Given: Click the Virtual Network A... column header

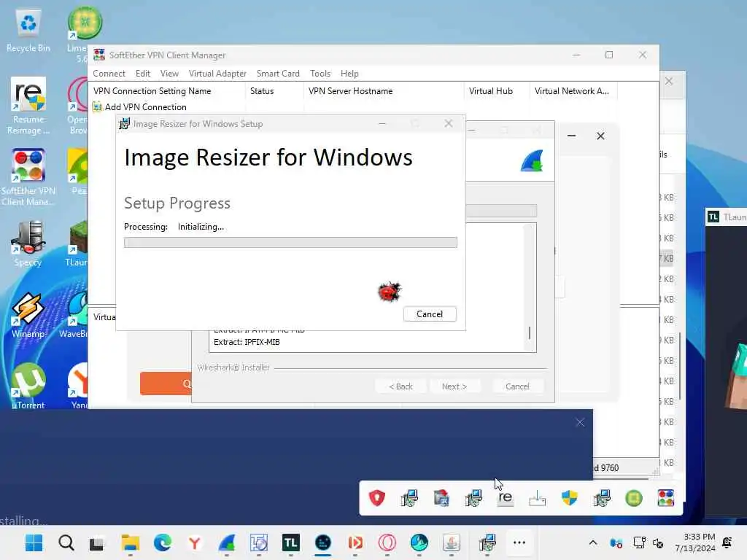Looking at the screenshot, I should click(573, 91).
